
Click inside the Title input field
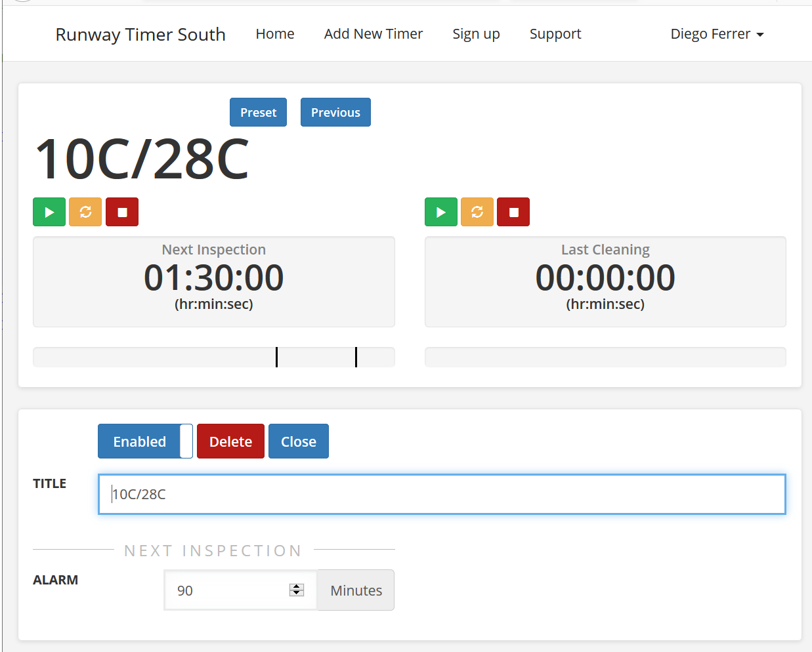pos(441,495)
